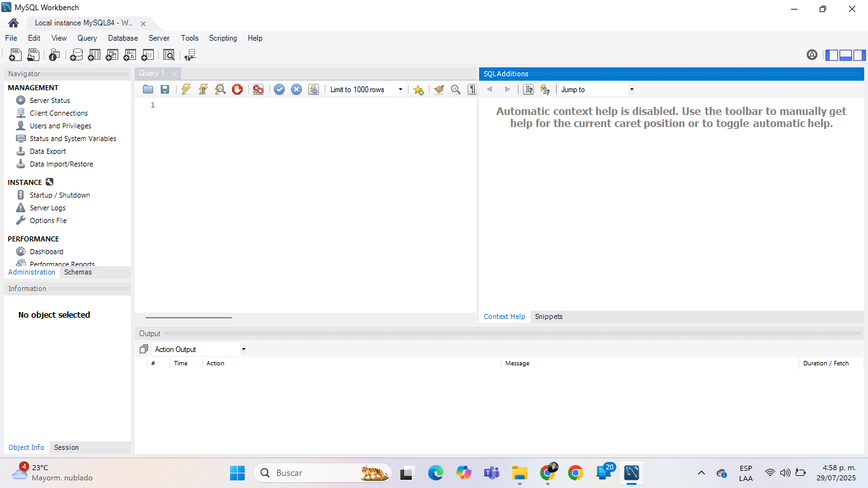Open Server Status in Navigator
The width and height of the screenshot is (868, 488).
pos(50,100)
